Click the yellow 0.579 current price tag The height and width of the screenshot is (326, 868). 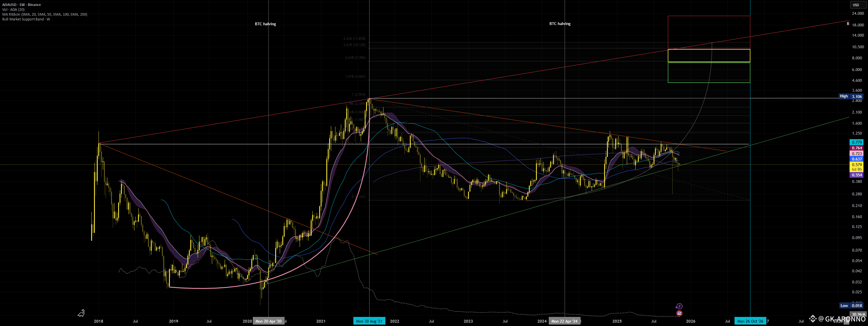coord(857,165)
